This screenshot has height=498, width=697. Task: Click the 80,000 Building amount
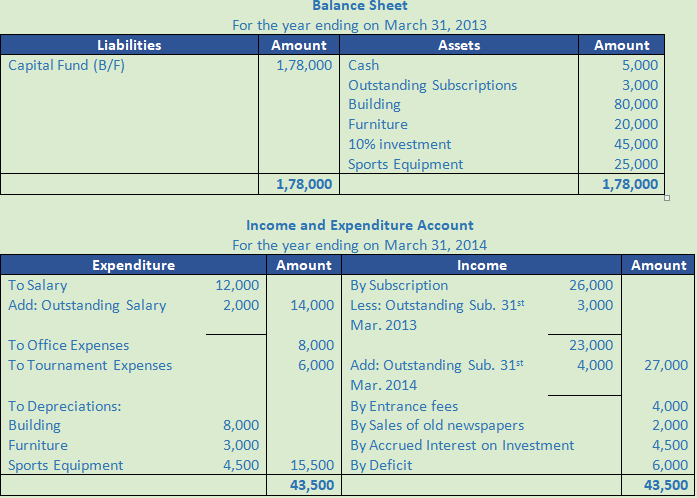point(636,104)
